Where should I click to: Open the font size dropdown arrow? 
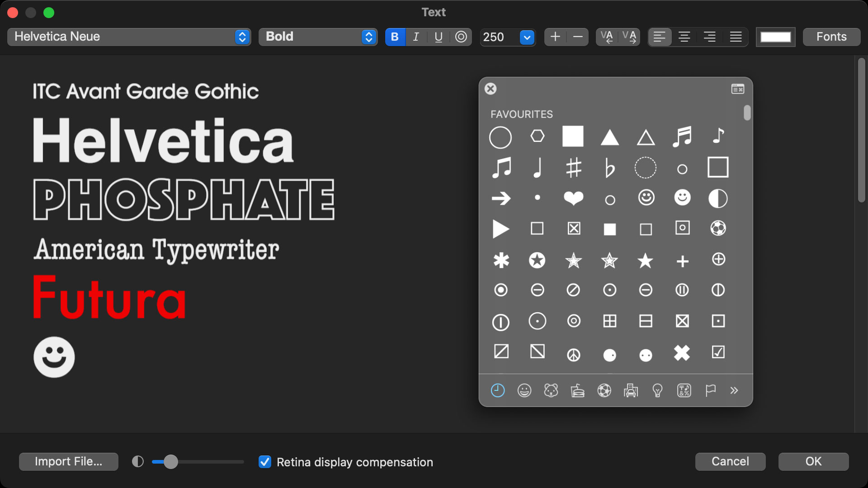point(527,37)
